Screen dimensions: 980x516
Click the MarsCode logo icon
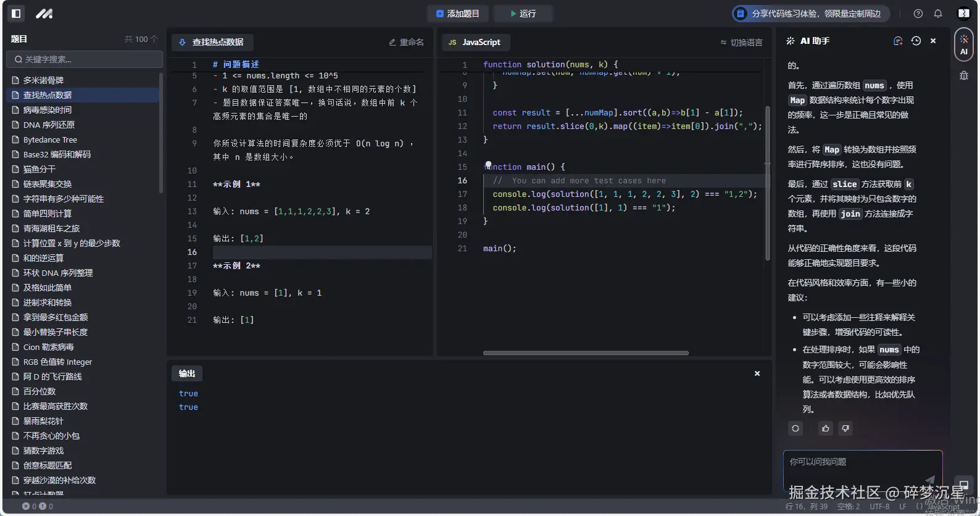point(44,13)
